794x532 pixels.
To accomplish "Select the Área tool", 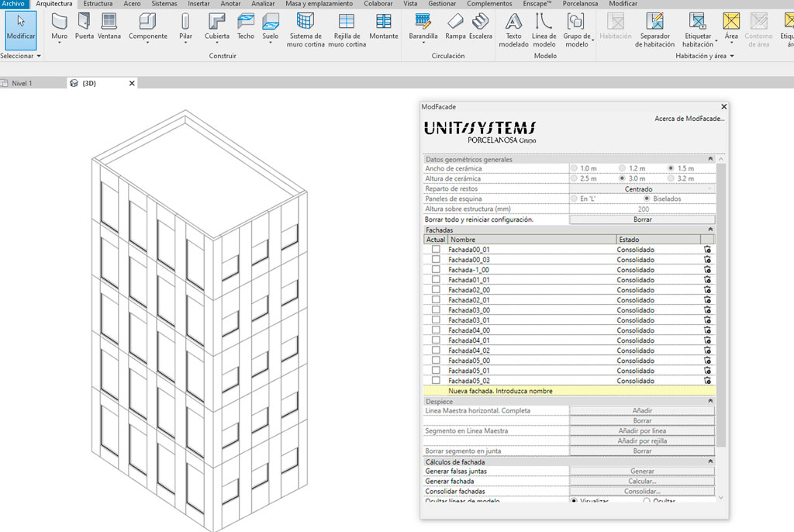I will (731, 26).
